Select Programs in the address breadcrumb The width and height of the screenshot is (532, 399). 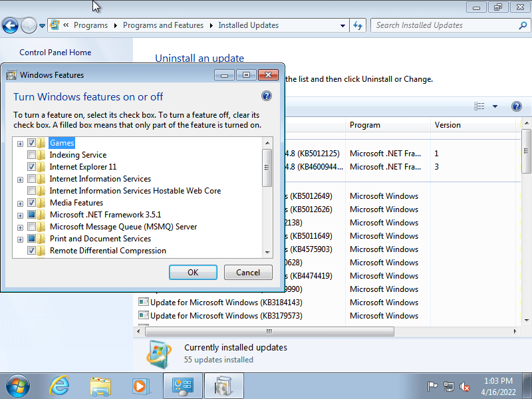coord(90,25)
